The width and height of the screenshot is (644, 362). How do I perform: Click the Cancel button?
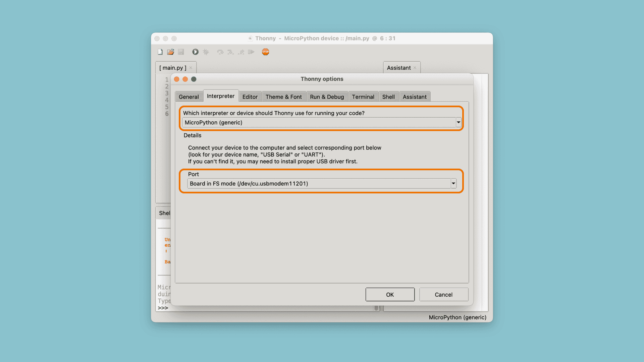pos(443,295)
